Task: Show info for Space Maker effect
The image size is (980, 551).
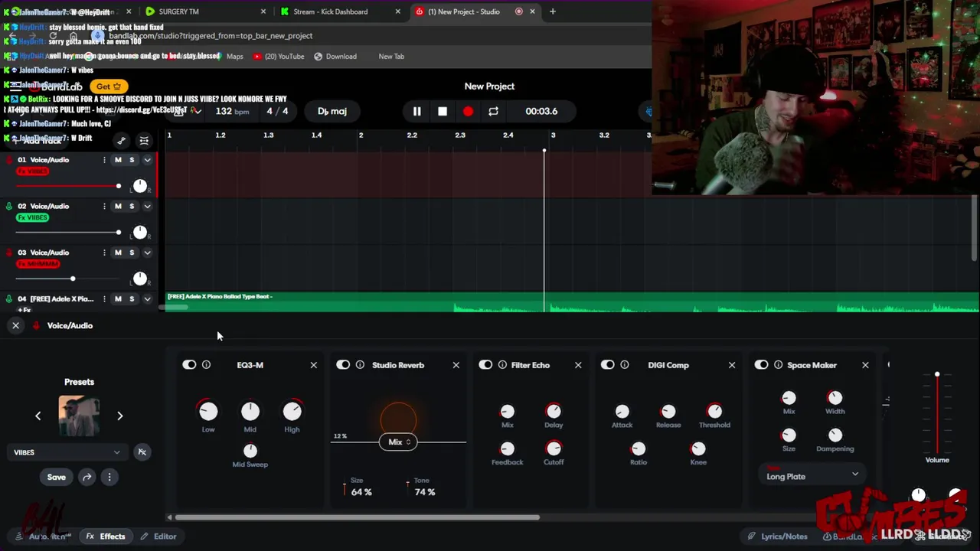Action: pos(778,365)
